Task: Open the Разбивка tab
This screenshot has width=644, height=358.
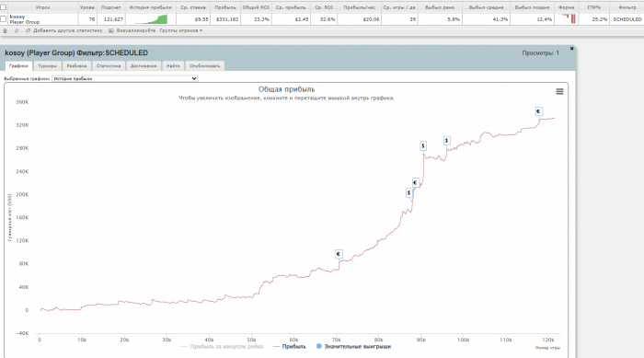Action: pyautogui.click(x=76, y=65)
